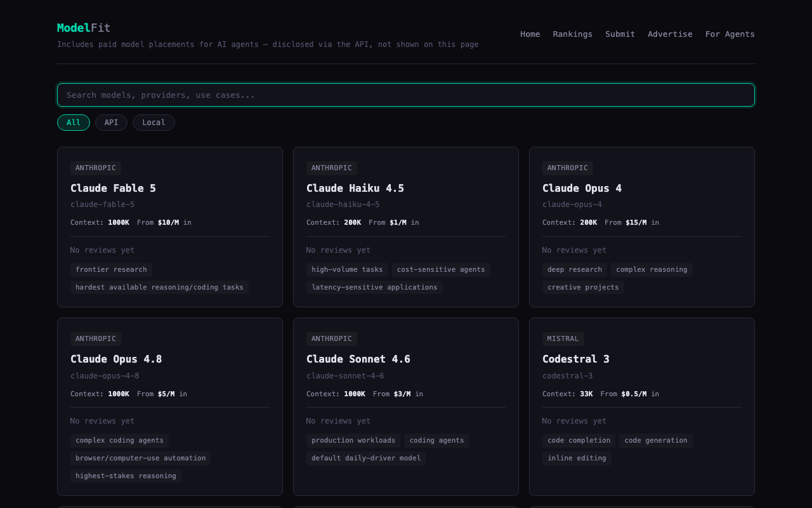This screenshot has height=508, width=812.
Task: Select the browser/computer-use automation tag
Action: coord(140,458)
